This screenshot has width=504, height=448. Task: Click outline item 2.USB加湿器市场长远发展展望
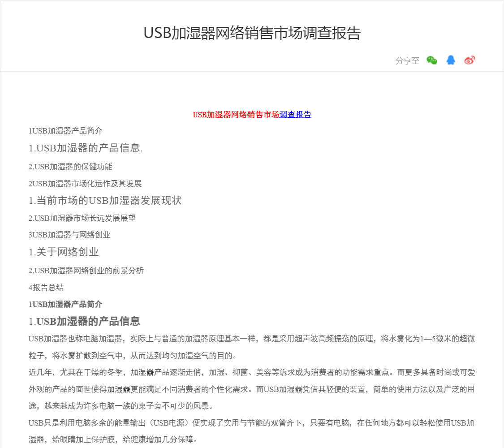(x=82, y=218)
